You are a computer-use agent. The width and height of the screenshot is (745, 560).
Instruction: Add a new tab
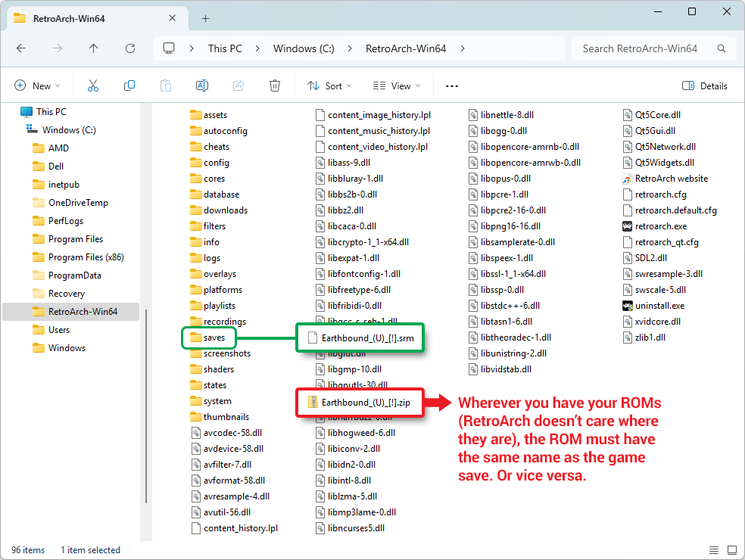point(205,18)
